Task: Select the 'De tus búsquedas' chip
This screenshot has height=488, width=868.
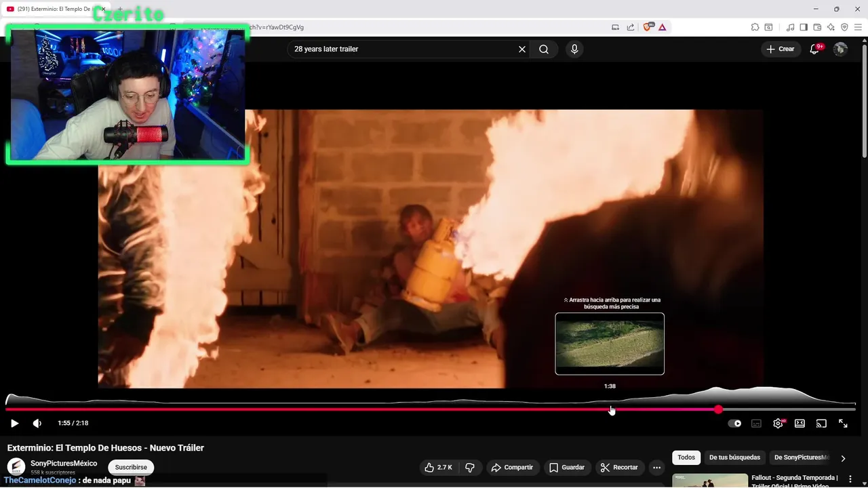Action: [x=734, y=457]
